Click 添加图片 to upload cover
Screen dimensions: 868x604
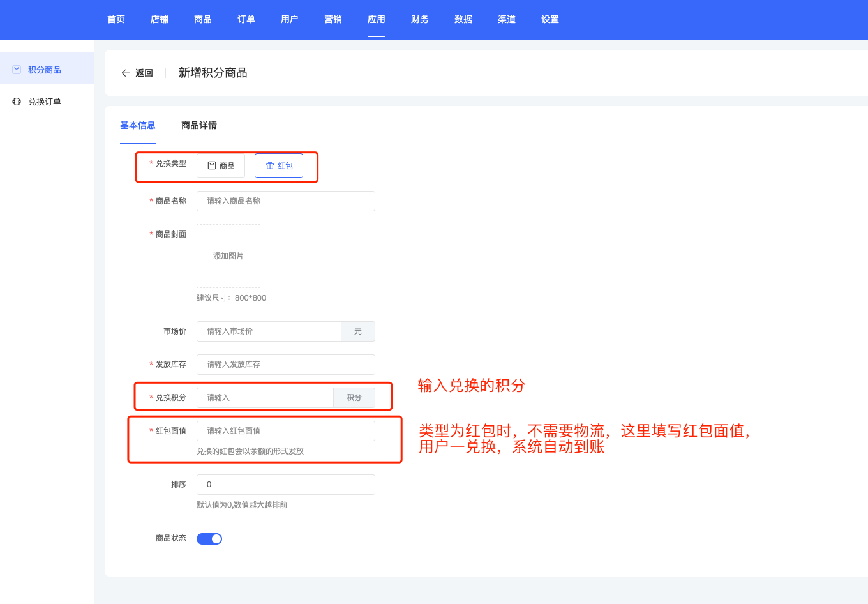click(x=228, y=255)
